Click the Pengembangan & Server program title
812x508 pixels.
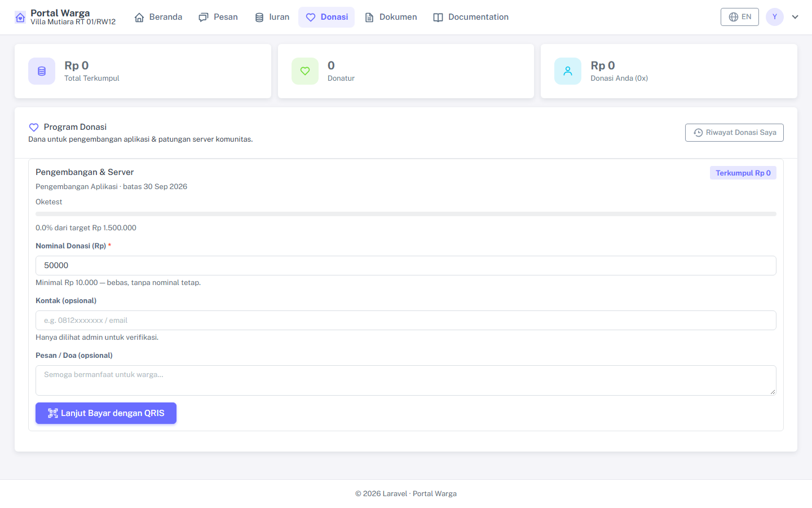tap(85, 172)
